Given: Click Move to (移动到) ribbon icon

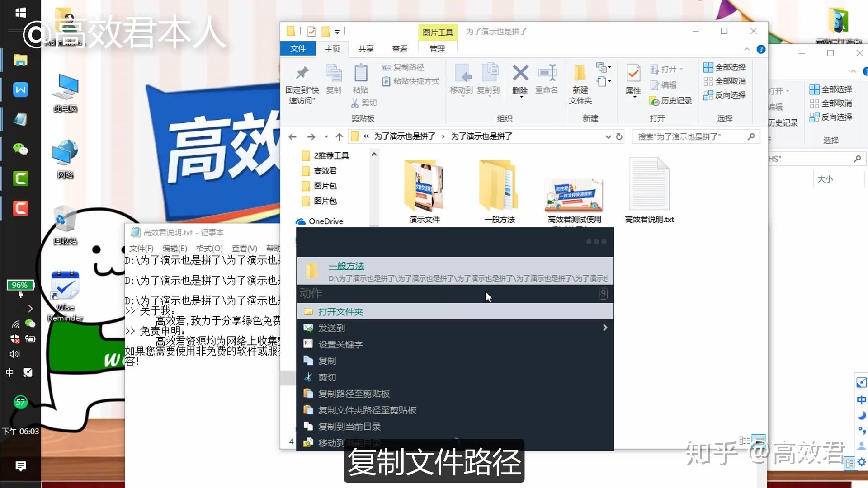Looking at the screenshot, I should pyautogui.click(x=461, y=80).
